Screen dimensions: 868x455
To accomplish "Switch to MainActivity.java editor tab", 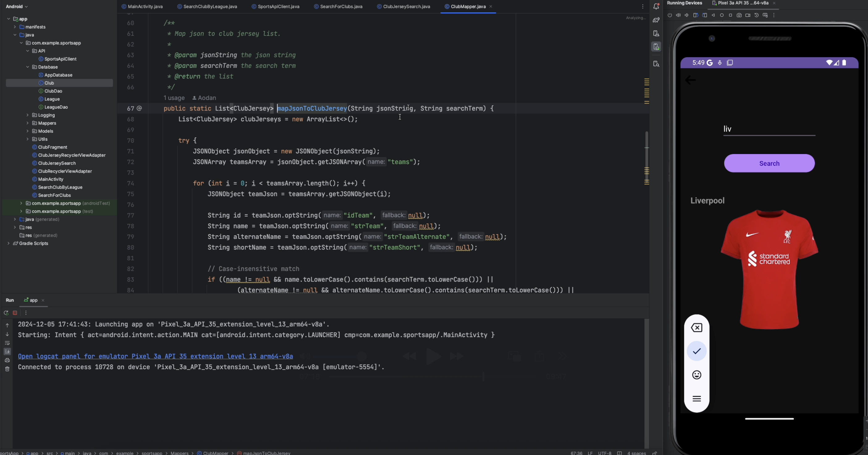I will click(x=145, y=6).
